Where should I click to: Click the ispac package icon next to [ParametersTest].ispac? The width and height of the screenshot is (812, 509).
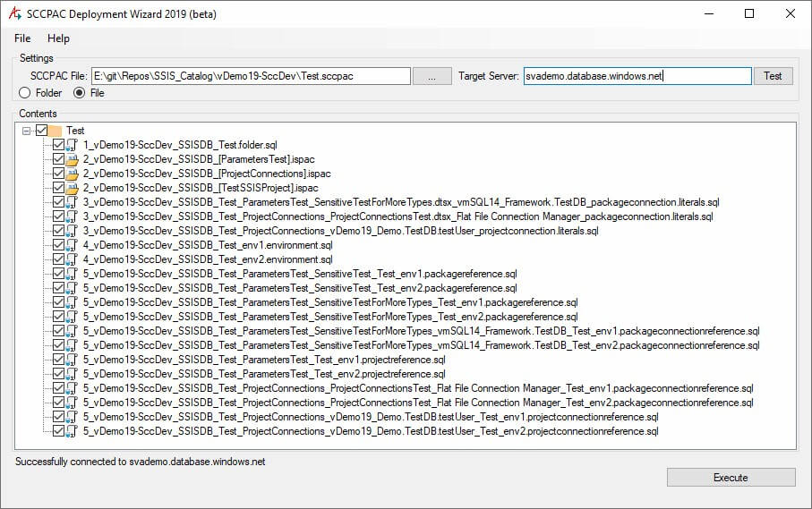coord(72,159)
